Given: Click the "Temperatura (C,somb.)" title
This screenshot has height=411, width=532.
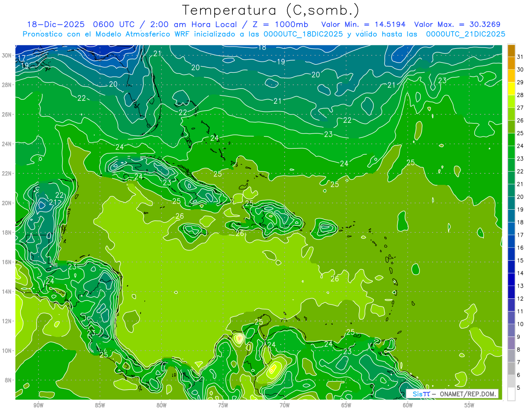Looking at the screenshot, I should pyautogui.click(x=271, y=11).
